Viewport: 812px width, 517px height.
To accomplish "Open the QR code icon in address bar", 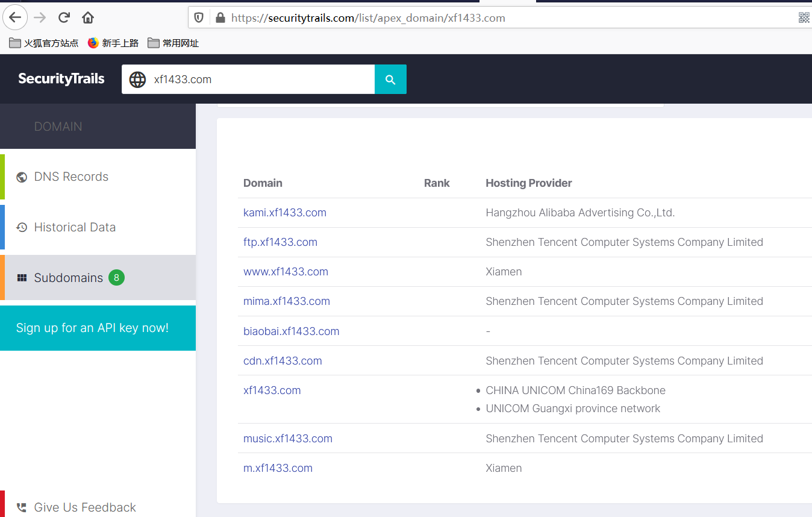I will coord(804,17).
